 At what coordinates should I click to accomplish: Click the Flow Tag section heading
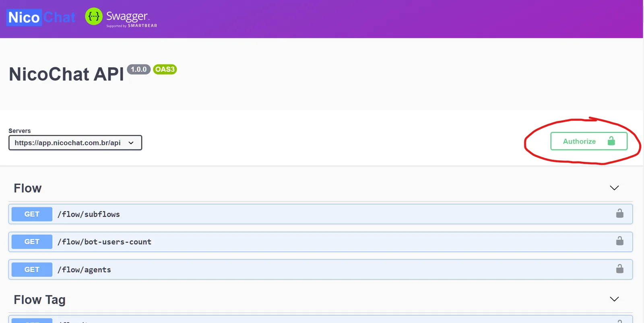point(39,300)
